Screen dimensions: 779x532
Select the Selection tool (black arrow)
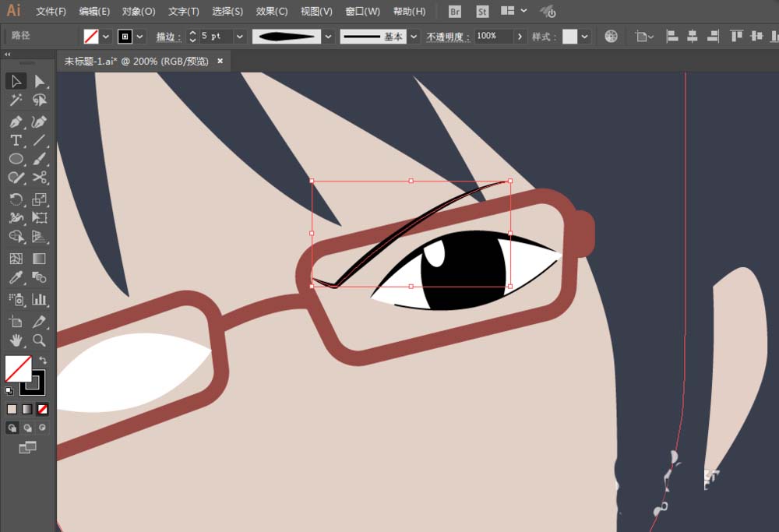16,81
